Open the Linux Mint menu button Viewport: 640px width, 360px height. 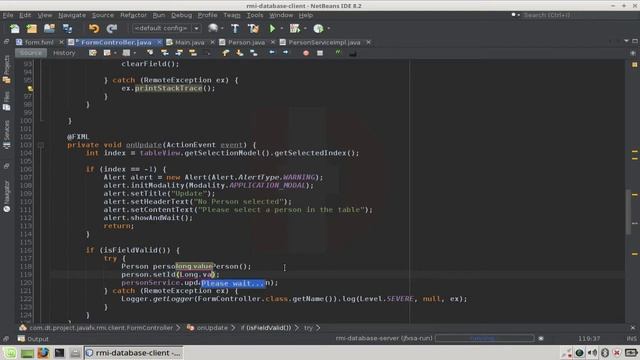tap(10, 353)
